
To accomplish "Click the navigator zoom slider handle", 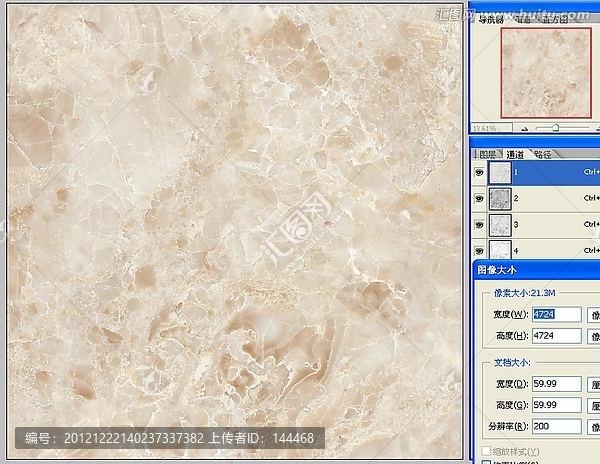I will tap(556, 128).
